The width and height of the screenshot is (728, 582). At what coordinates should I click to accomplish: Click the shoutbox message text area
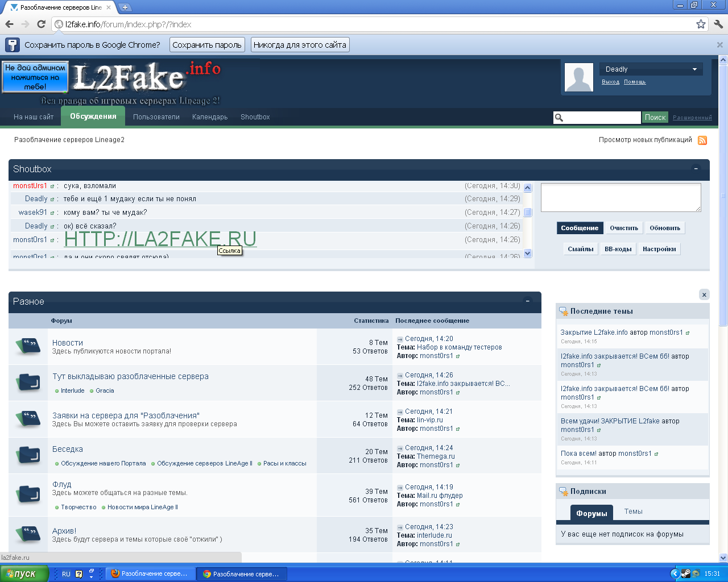point(621,198)
